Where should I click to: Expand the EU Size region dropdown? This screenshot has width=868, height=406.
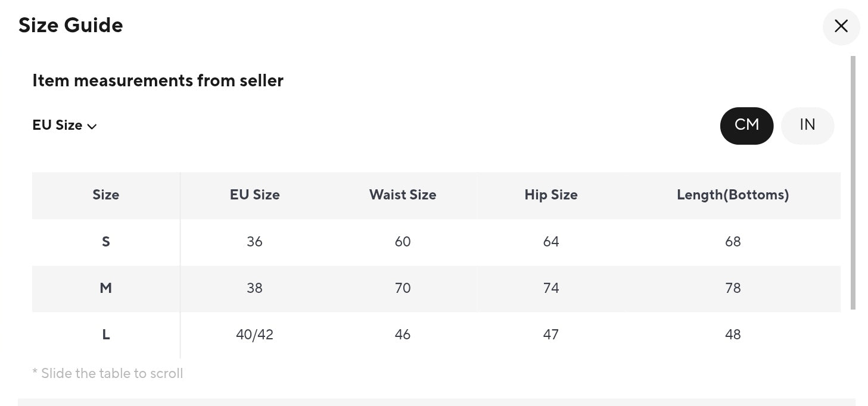point(64,126)
